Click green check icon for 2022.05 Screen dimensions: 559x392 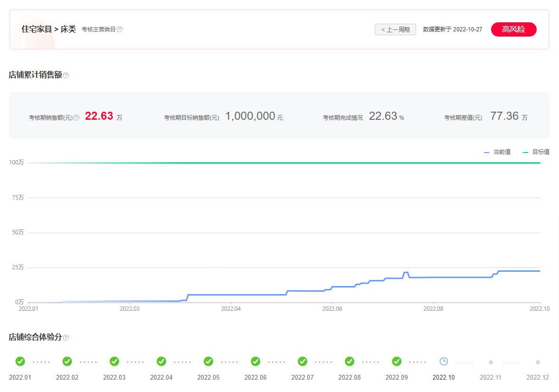208,361
